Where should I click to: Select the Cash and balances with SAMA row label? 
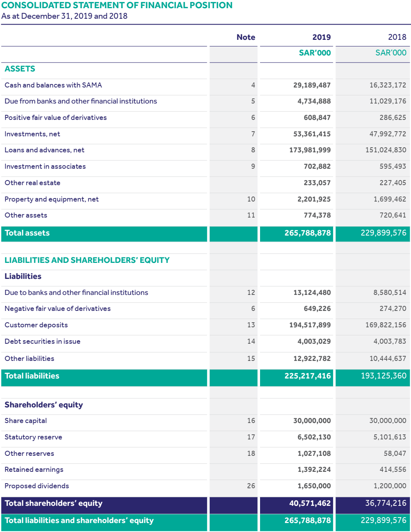[53, 85]
